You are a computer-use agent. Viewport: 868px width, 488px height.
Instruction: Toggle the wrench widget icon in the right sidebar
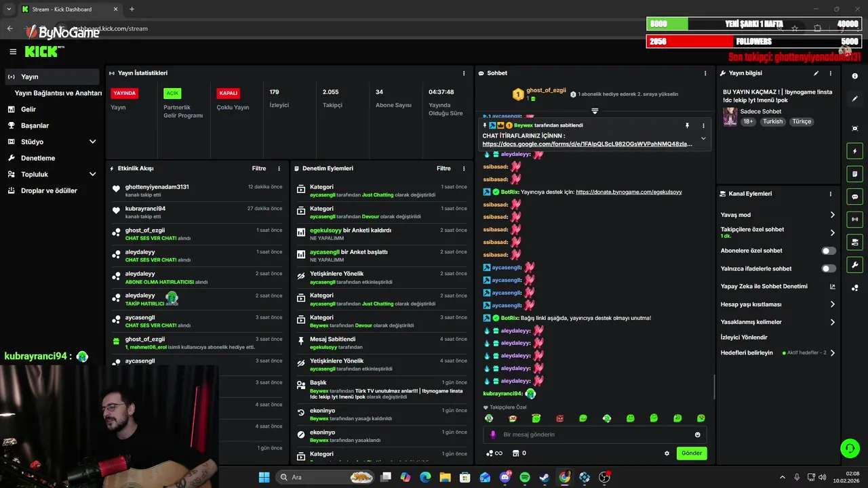coord(855,265)
